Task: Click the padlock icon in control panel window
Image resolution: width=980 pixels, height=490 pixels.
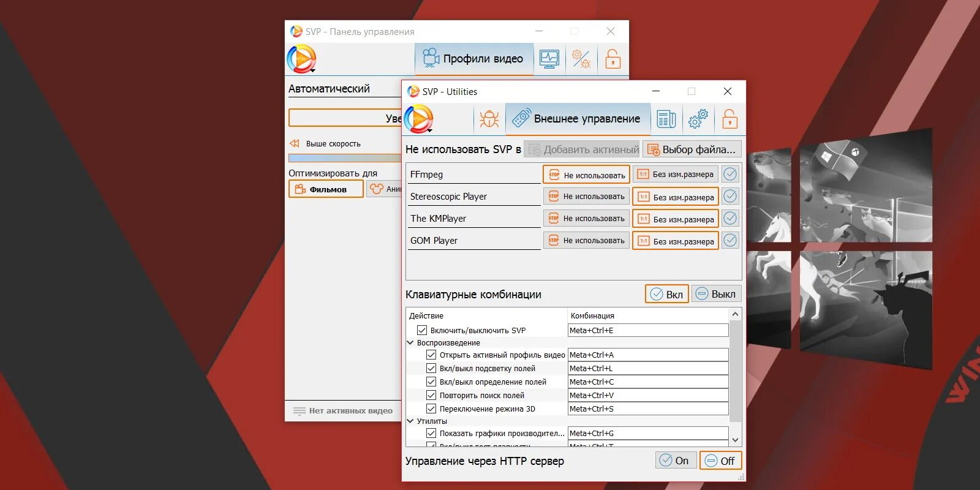Action: coord(612,59)
